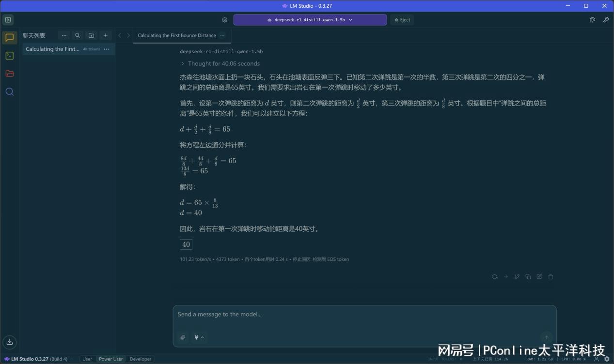Click the 'Send a message to the model' field
The width and height of the screenshot is (614, 364).
pyautogui.click(x=363, y=315)
